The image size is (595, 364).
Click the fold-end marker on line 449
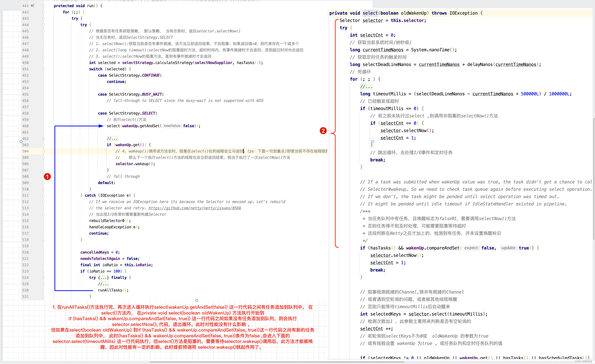pyautogui.click(x=43, y=57)
